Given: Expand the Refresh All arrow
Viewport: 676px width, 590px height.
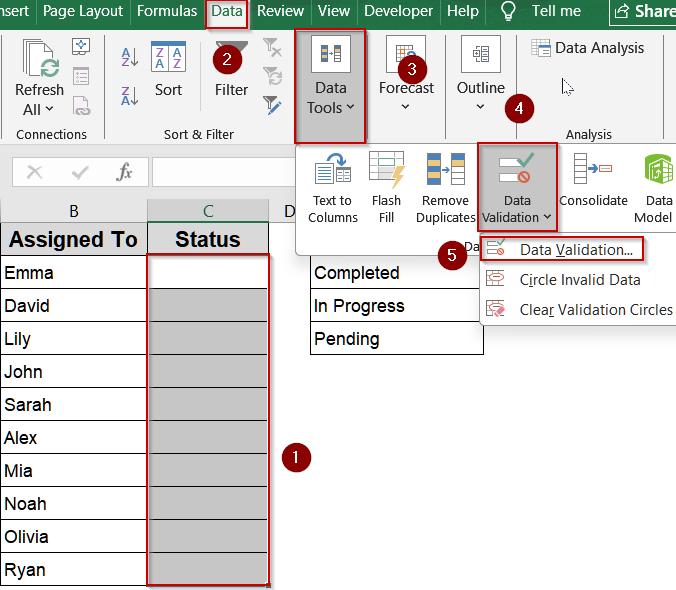Looking at the screenshot, I should click(x=49, y=109).
